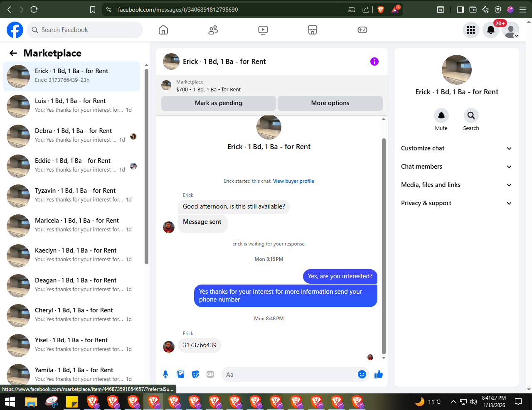Open the Friends icon in top navigation
532x410 pixels.
[213, 30]
